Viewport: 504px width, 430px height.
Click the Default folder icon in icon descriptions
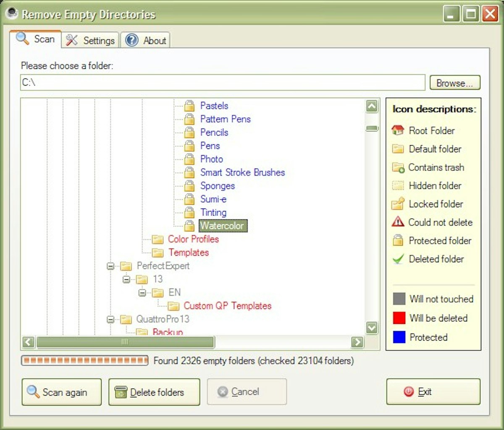tap(397, 149)
